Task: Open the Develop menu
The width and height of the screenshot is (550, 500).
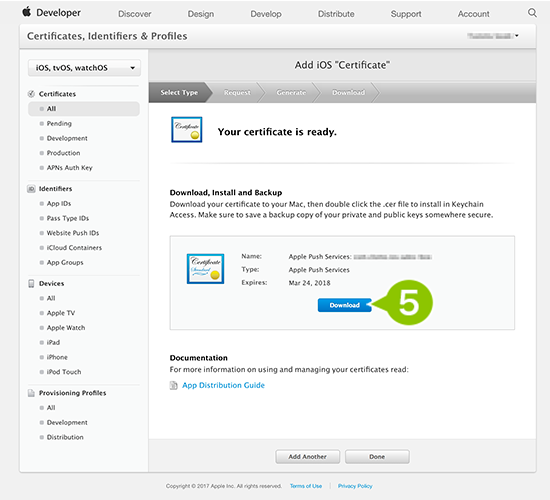Action: point(266,14)
